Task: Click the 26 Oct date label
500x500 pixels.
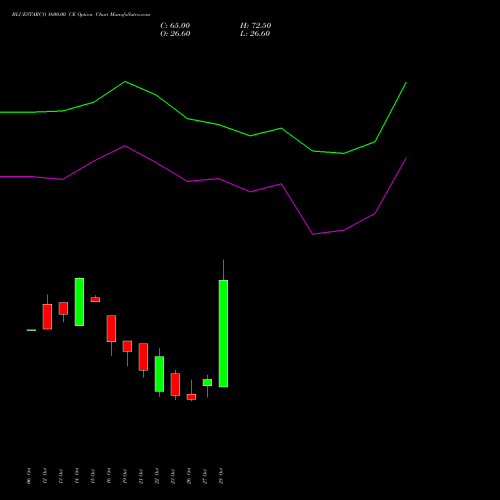Action: point(189,476)
